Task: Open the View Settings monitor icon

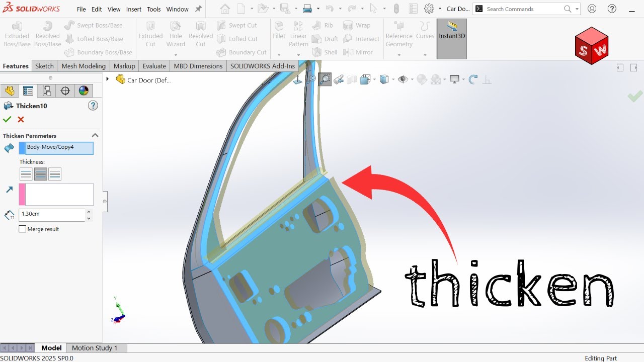Action: [455, 79]
